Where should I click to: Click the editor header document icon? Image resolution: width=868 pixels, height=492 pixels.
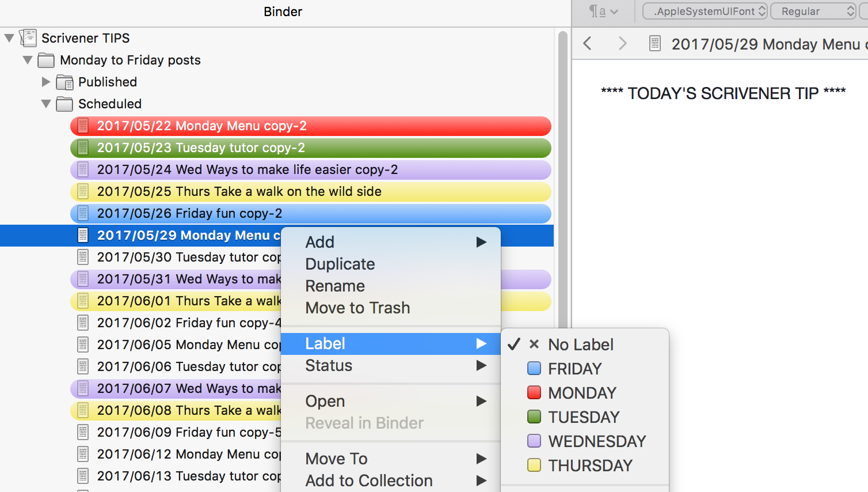654,44
